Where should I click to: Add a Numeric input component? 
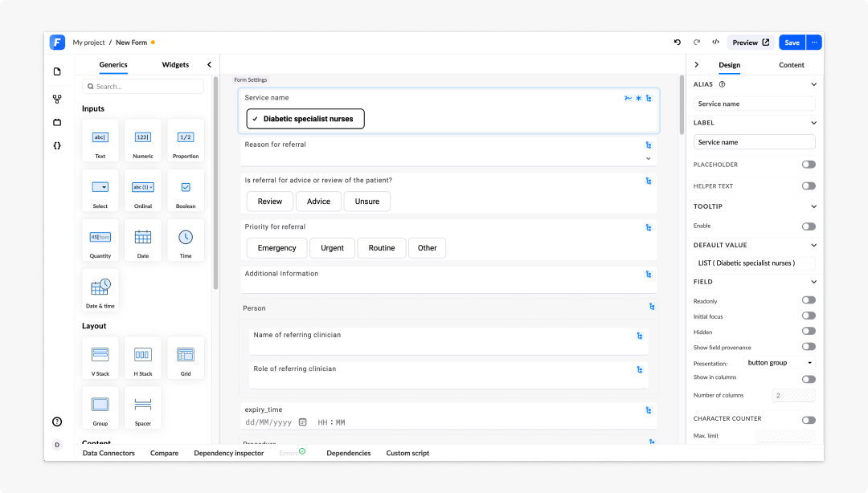pyautogui.click(x=143, y=141)
